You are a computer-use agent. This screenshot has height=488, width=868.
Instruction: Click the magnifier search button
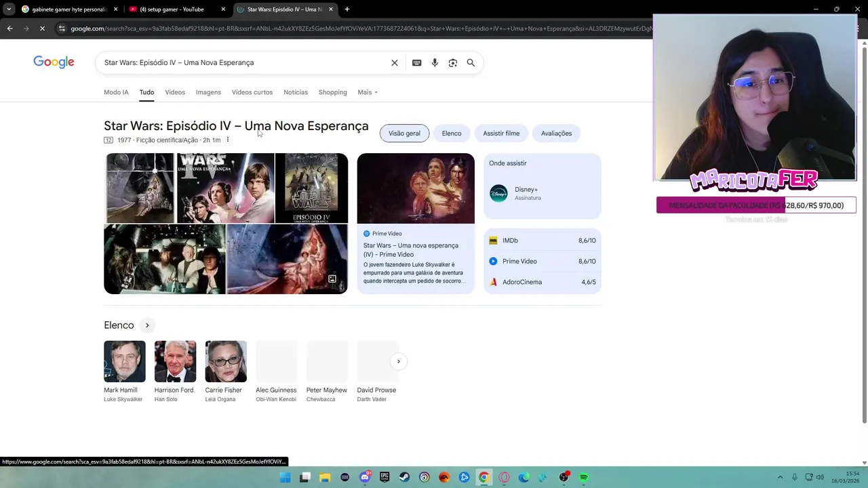pos(471,62)
